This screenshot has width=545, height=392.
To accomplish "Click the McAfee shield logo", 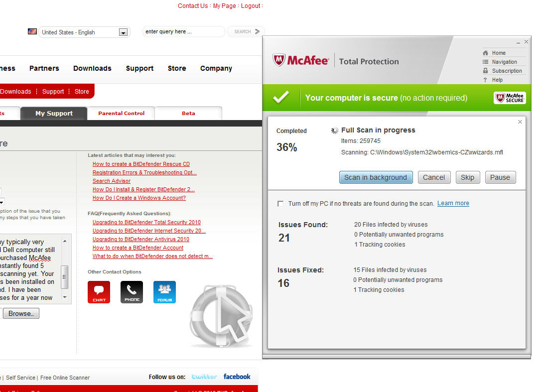I will pos(279,60).
